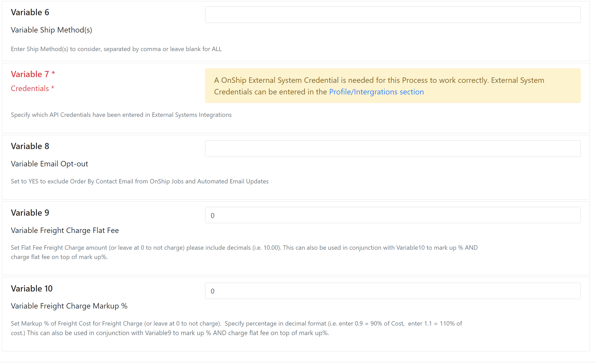Click the 'Variable 10' heading
The image size is (596, 364).
point(32,289)
